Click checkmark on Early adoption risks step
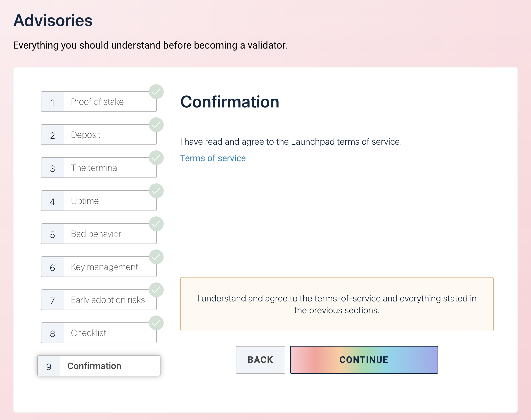 (156, 290)
